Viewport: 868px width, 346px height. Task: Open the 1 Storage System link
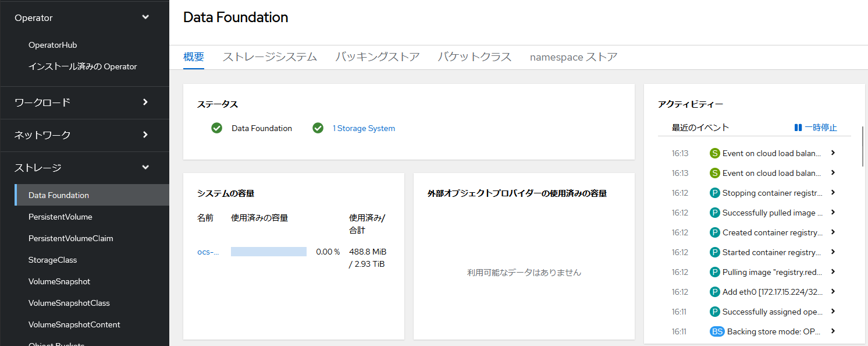pos(364,128)
